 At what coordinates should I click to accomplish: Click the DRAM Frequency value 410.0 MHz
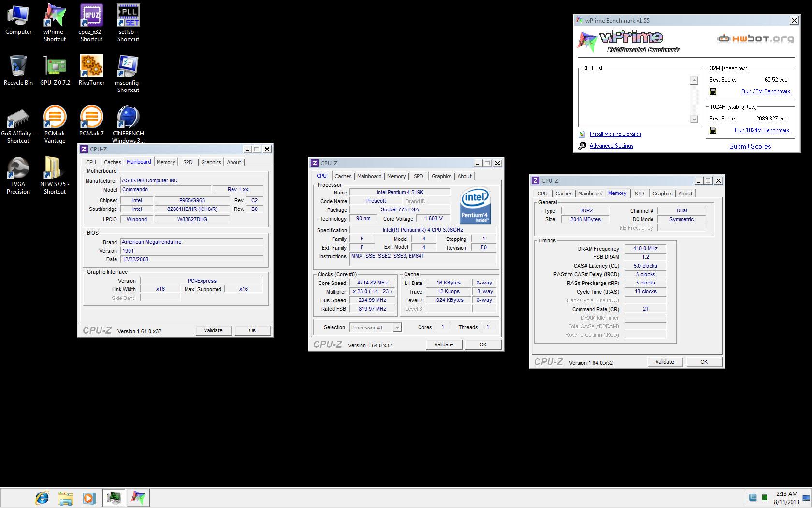click(x=646, y=249)
